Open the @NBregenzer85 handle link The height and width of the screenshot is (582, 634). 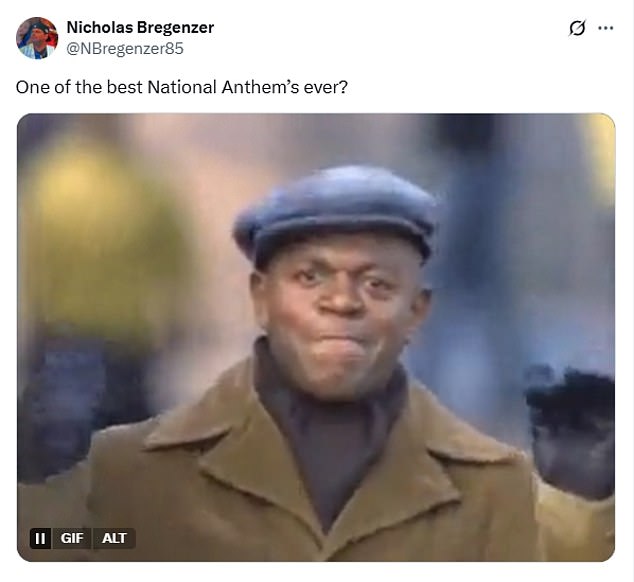point(125,49)
